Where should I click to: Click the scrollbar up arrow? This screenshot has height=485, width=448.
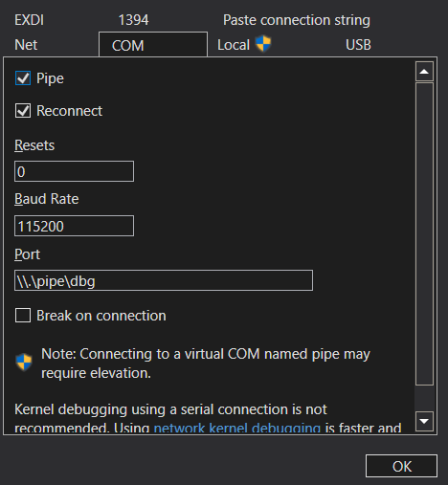424,72
